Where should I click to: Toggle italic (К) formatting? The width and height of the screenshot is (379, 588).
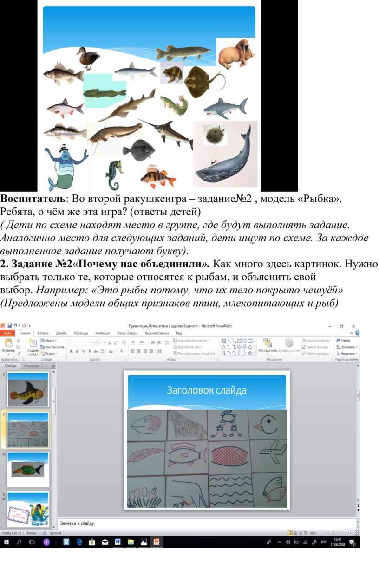point(77,351)
